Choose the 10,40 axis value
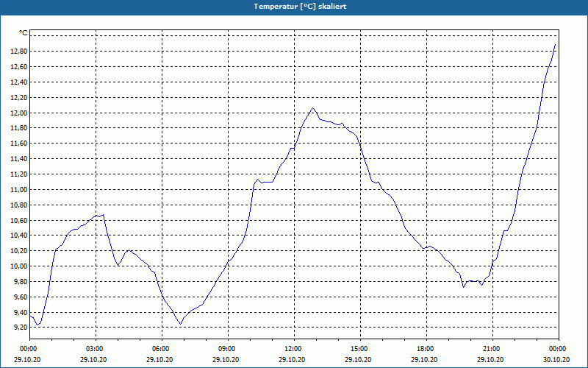This screenshot has height=368, width=588. tap(20, 236)
